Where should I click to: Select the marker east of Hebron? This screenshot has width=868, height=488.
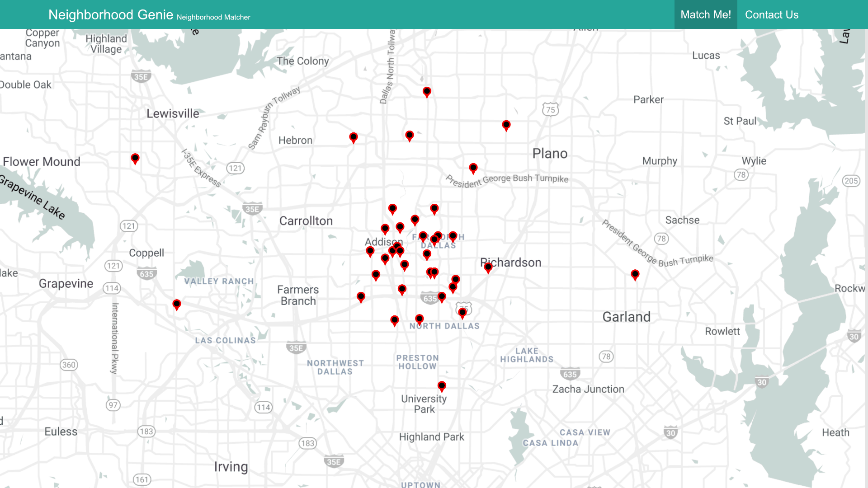pyautogui.click(x=353, y=137)
